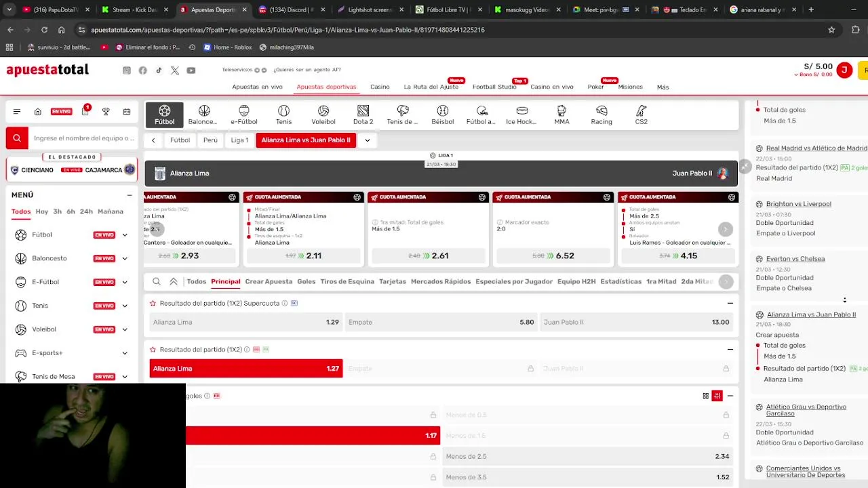
Task: Open the Casino menu item
Action: click(x=380, y=87)
